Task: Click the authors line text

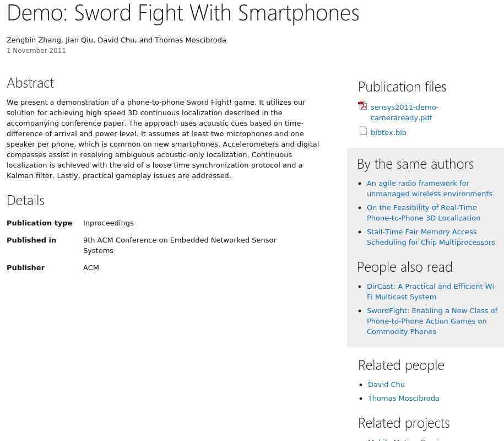Action: 116,40
